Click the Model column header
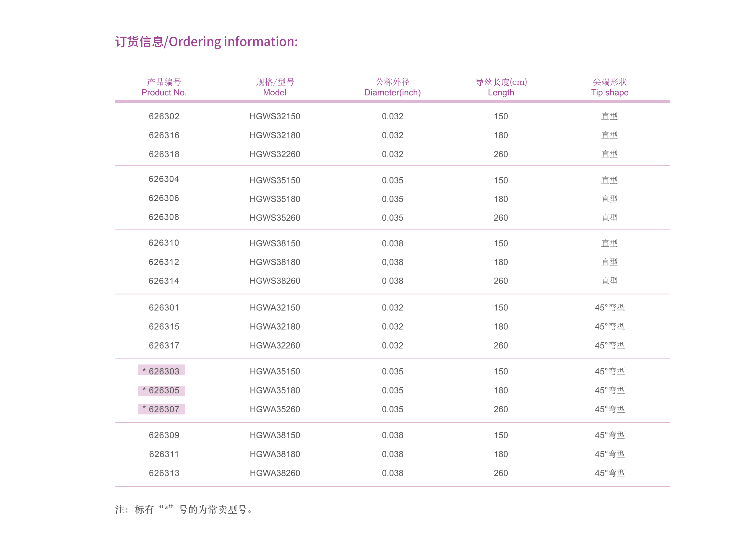The image size is (733, 560). pos(275,87)
